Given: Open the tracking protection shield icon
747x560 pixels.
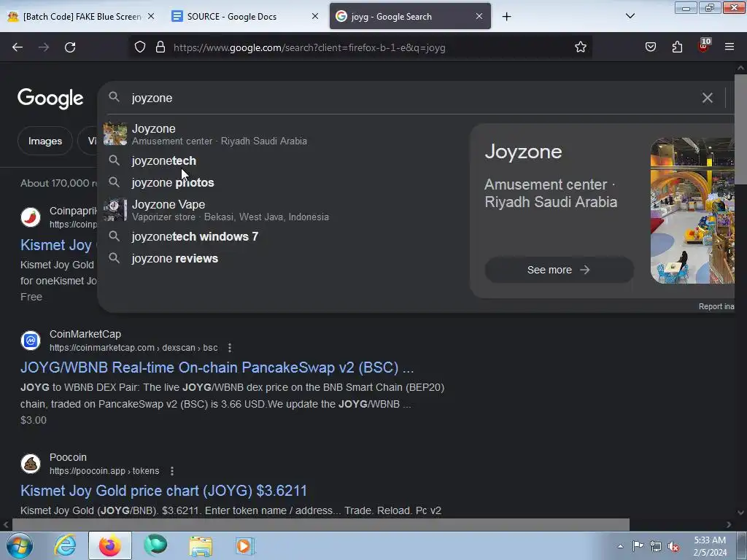Looking at the screenshot, I should [x=139, y=47].
